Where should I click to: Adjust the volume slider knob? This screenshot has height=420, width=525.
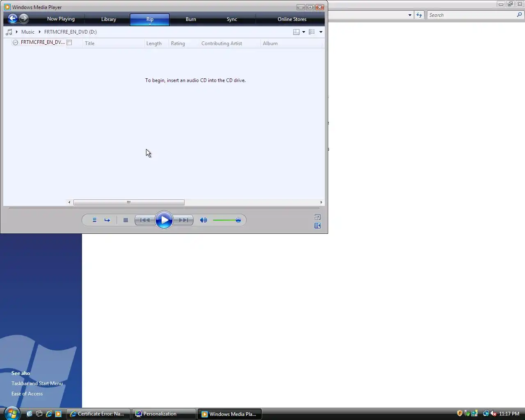tap(238, 220)
